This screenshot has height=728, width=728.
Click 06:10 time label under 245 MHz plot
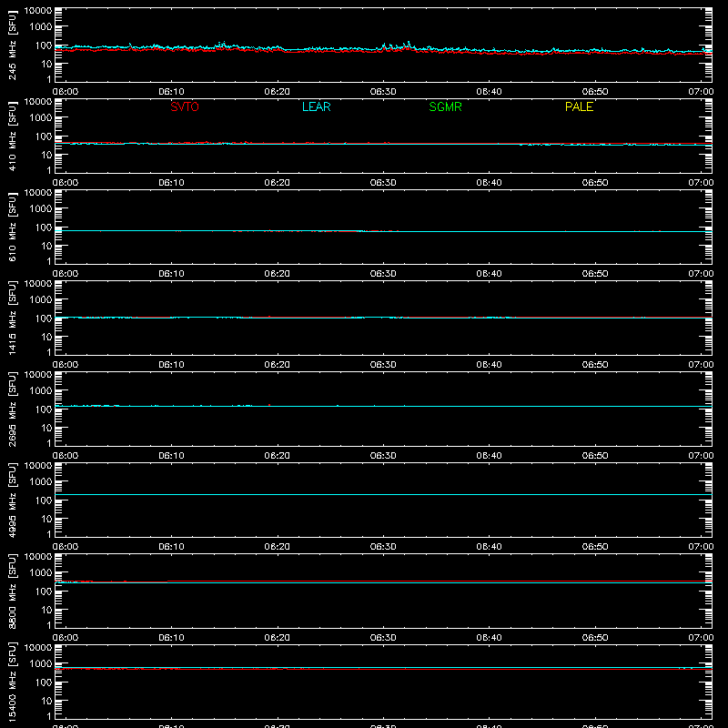click(x=171, y=92)
